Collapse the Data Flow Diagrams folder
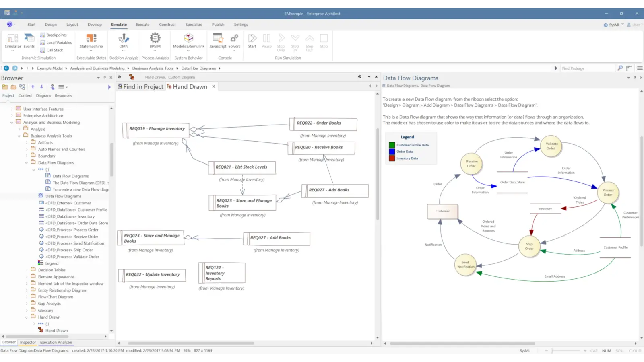The height and width of the screenshot is (362, 644). [x=26, y=162]
